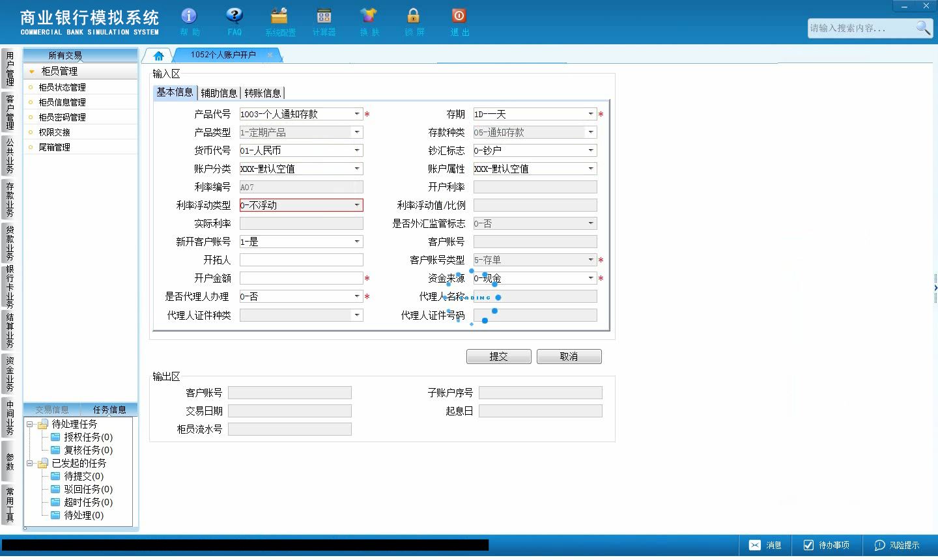Select 银行卡业务 side tab
This screenshot has height=560, width=938.
(x=10, y=287)
